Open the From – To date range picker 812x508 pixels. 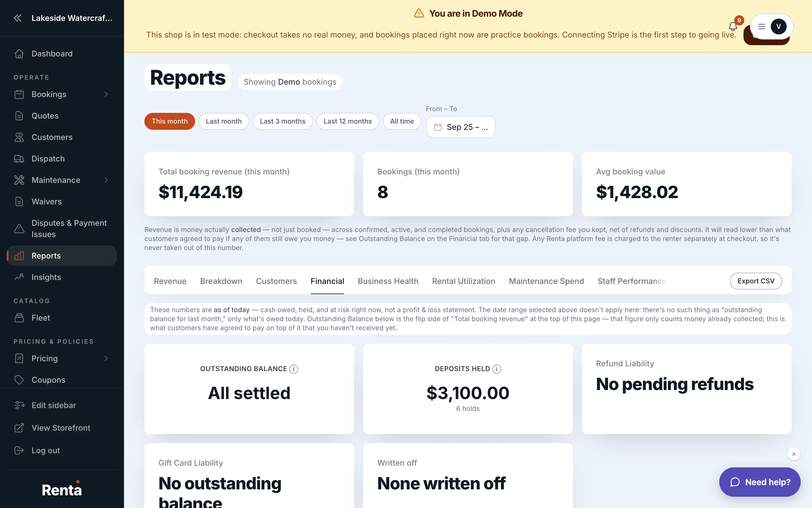(x=461, y=127)
